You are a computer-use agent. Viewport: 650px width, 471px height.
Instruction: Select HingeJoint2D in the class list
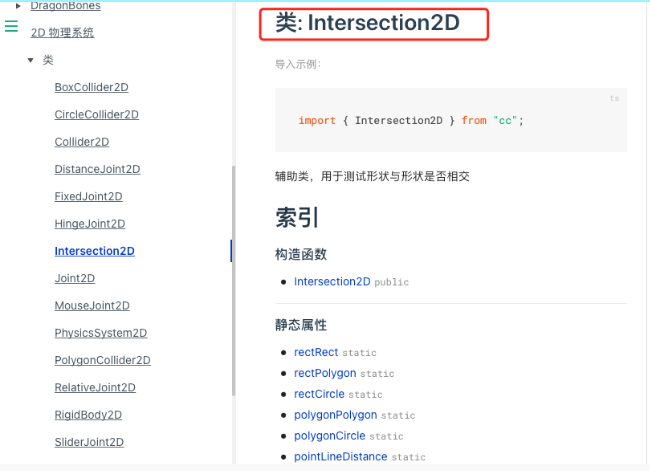point(89,224)
